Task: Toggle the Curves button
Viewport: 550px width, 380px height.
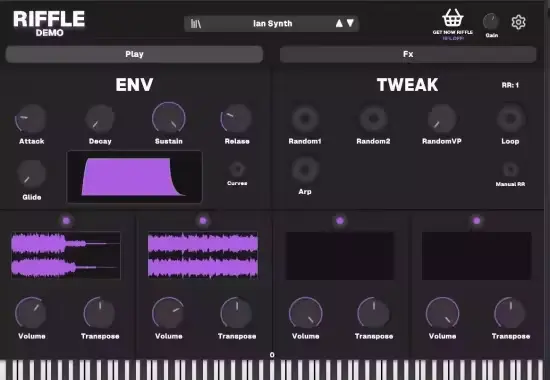Action: pyautogui.click(x=237, y=169)
